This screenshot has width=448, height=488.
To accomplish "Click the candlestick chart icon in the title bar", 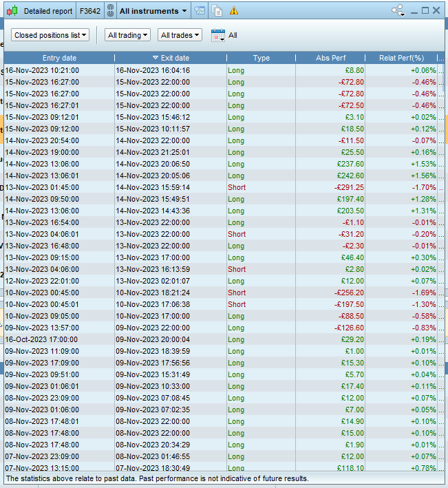I will [12, 11].
